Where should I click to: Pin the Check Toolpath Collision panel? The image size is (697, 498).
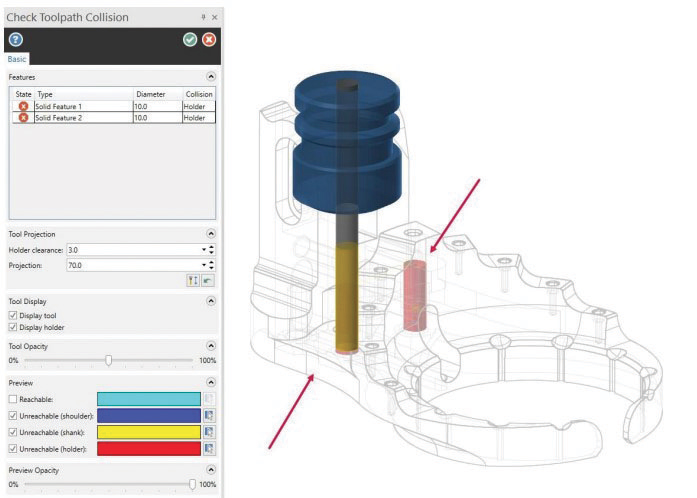(203, 17)
